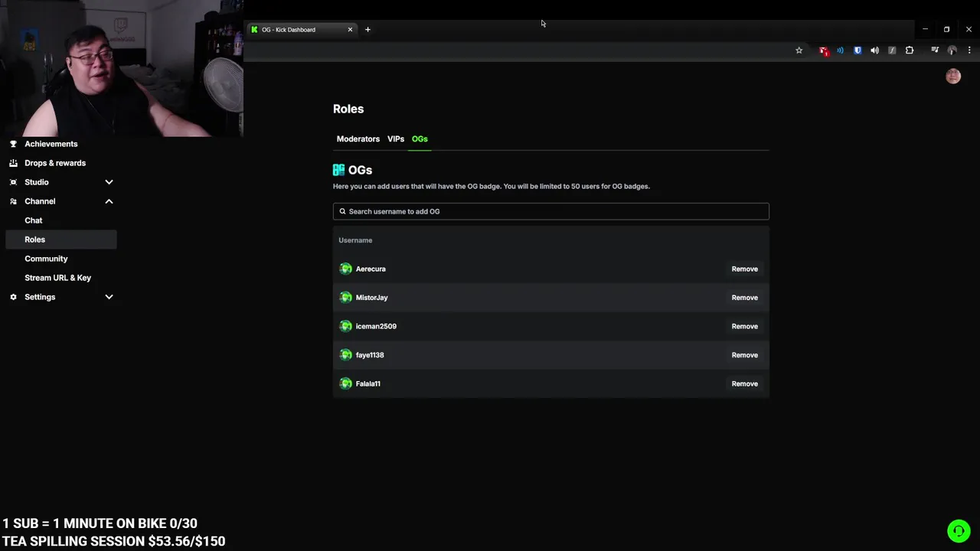Expand the Studio sidebar section

[x=109, y=182]
